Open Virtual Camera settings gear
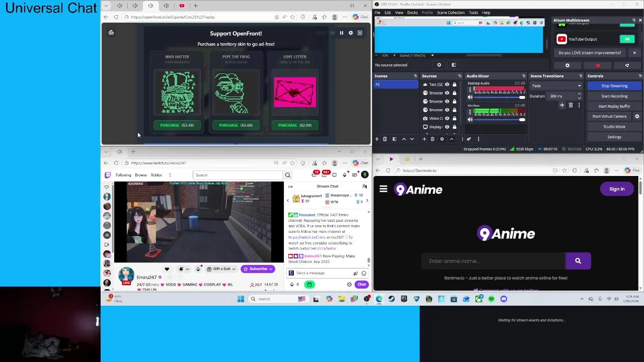The width and height of the screenshot is (644, 362). pos(637,117)
